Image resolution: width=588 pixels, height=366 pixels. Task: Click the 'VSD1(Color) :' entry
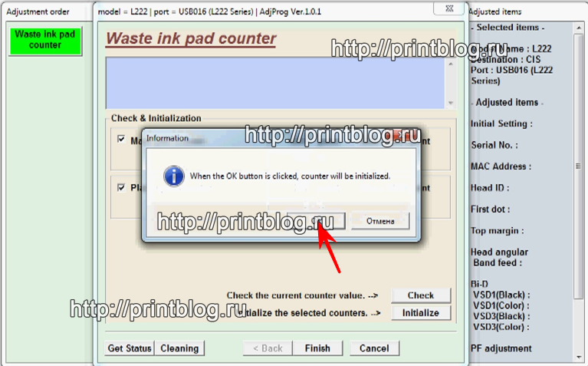coord(501,305)
